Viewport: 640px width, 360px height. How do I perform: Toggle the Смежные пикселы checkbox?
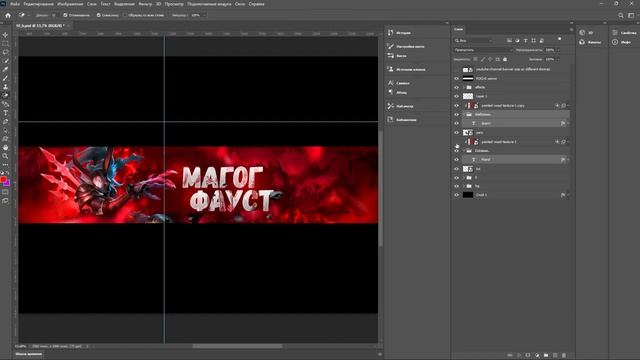pos(98,15)
